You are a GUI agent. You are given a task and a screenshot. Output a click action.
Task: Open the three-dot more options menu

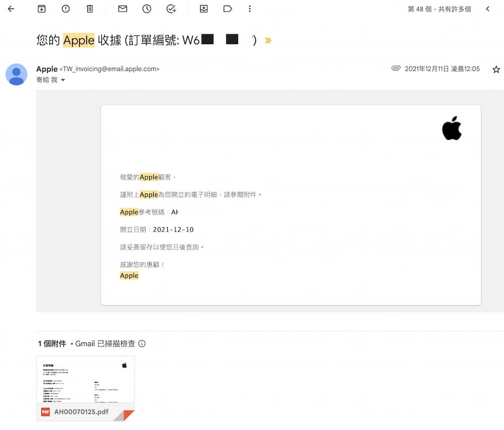pyautogui.click(x=250, y=9)
